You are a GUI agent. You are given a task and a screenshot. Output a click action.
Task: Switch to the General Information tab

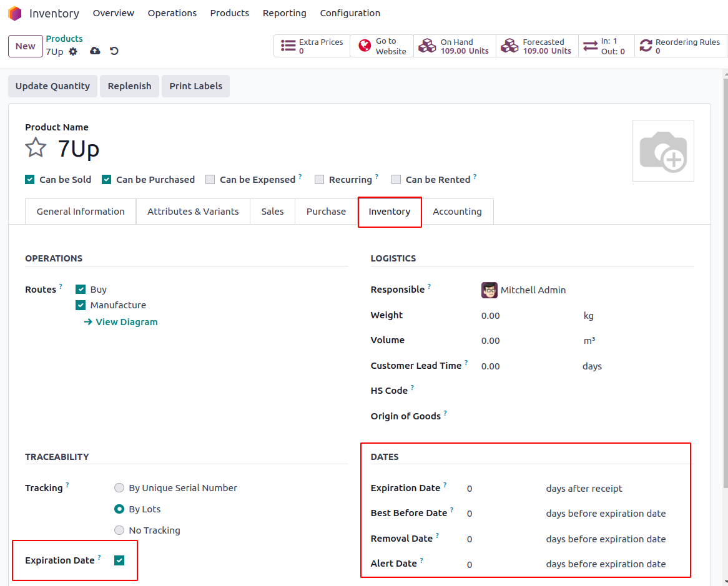click(81, 212)
